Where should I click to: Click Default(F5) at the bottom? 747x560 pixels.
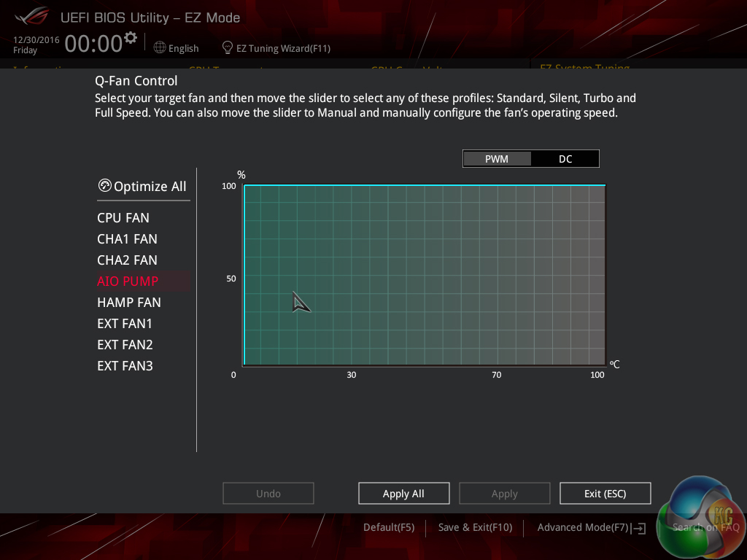tap(389, 528)
